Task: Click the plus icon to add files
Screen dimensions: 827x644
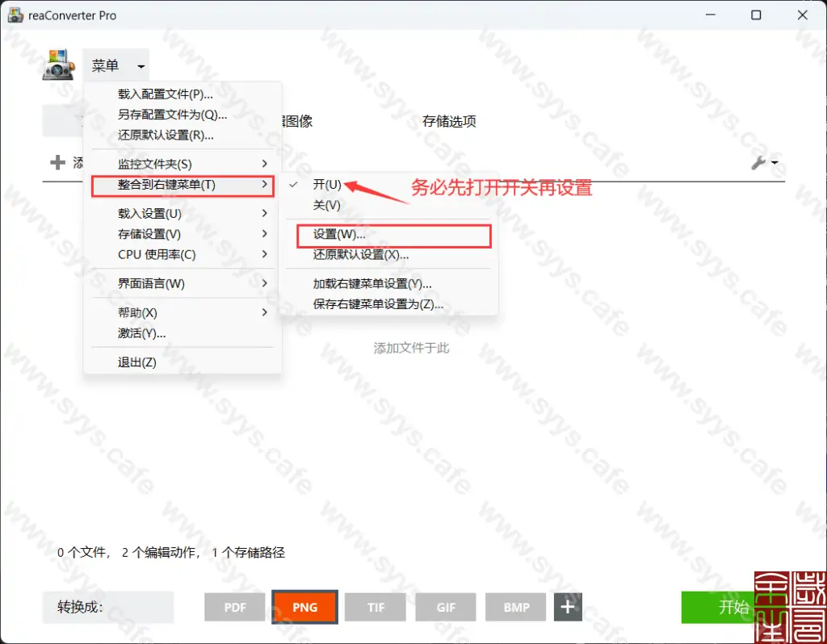Action: [59, 161]
